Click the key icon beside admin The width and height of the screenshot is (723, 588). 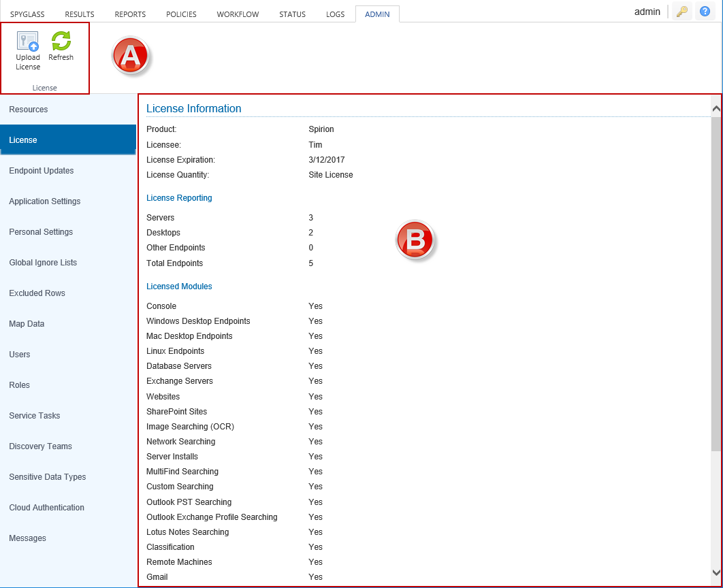point(681,12)
